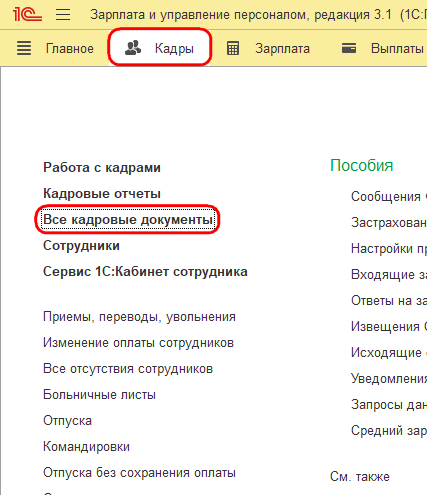This screenshot has height=495, width=427.
Task: Open the Отпуска journal
Action: (67, 421)
